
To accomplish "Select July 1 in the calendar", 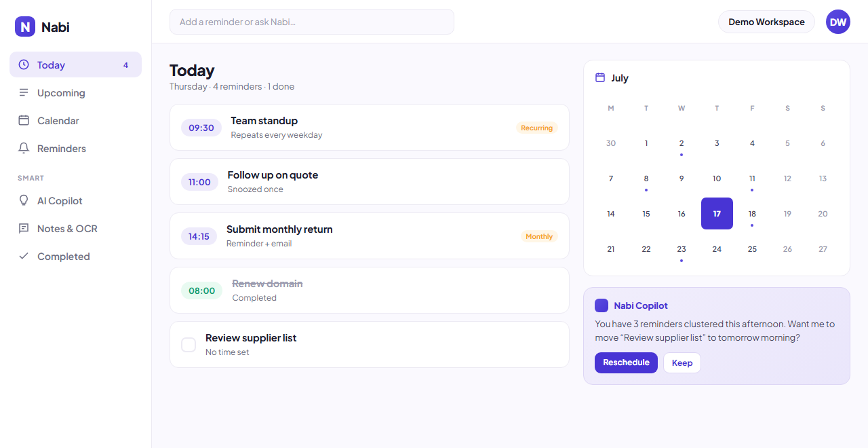I will 646,143.
